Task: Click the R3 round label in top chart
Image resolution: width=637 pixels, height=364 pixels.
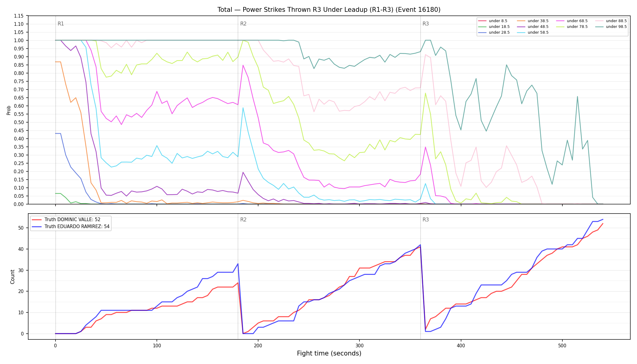Action: pos(426,24)
